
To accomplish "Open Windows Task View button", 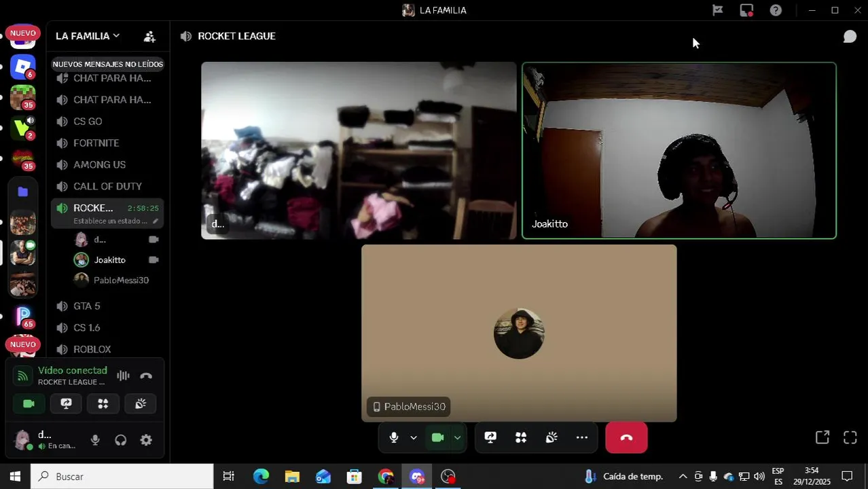I will tap(229, 477).
